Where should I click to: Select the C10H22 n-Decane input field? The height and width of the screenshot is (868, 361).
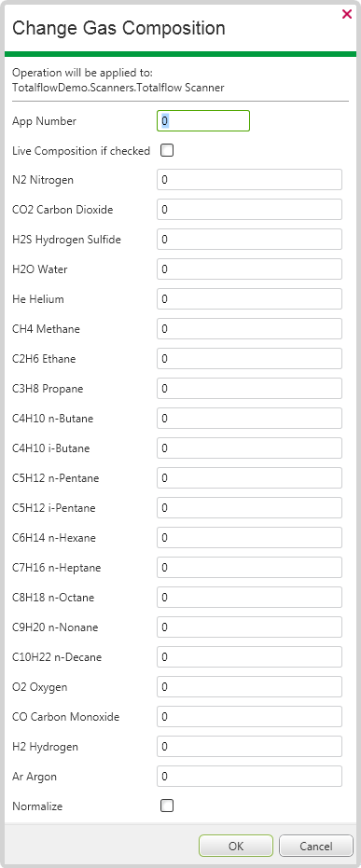(250, 657)
